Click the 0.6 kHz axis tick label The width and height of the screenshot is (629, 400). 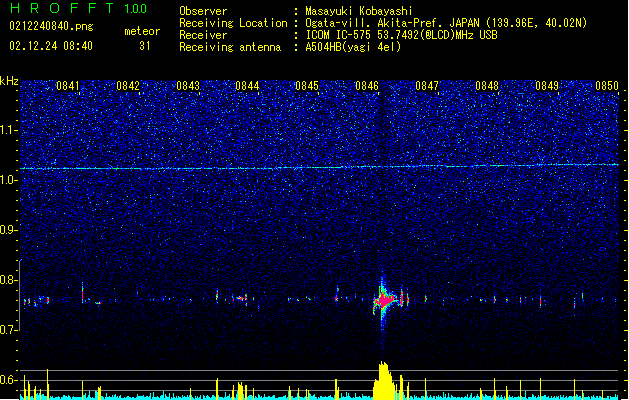click(8, 380)
